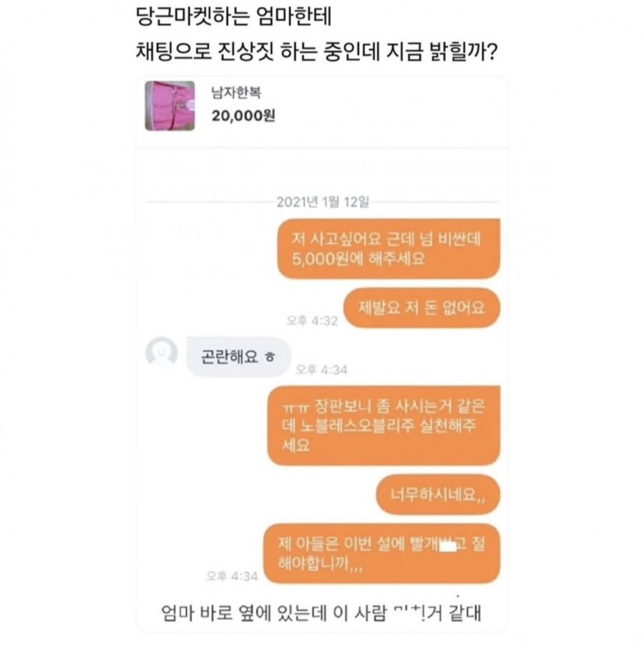Click the seller's gray profile avatar
The image size is (644, 650).
pos(162,352)
